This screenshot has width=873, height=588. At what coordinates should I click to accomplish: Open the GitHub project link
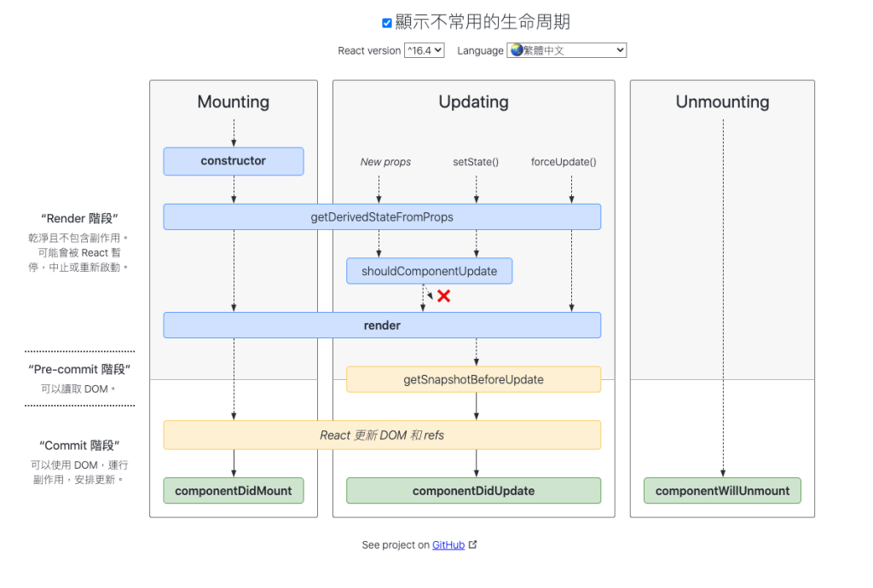(x=448, y=545)
